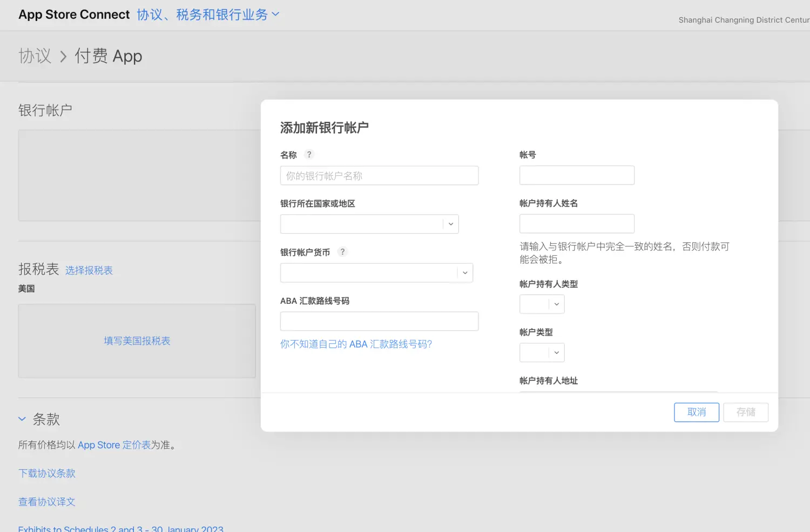Focus the ABA 汇款路线号码 input field
The image size is (810, 532).
click(x=379, y=321)
